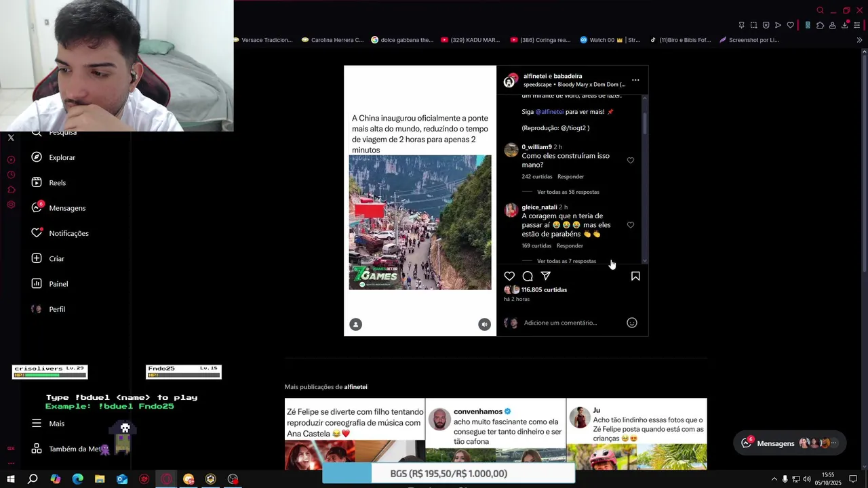Viewport: 868px width, 488px height.
Task: Open browser profile account icon
Action: 832,25
